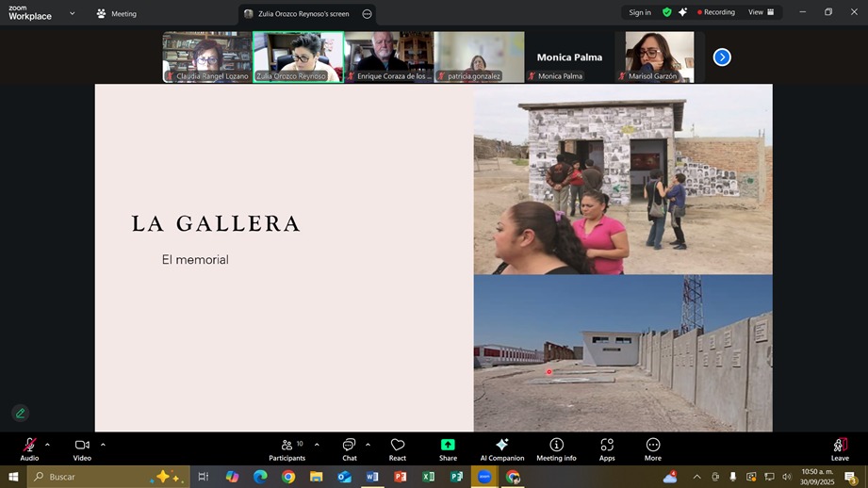
Task: Open the React emoji menu
Action: point(398,448)
